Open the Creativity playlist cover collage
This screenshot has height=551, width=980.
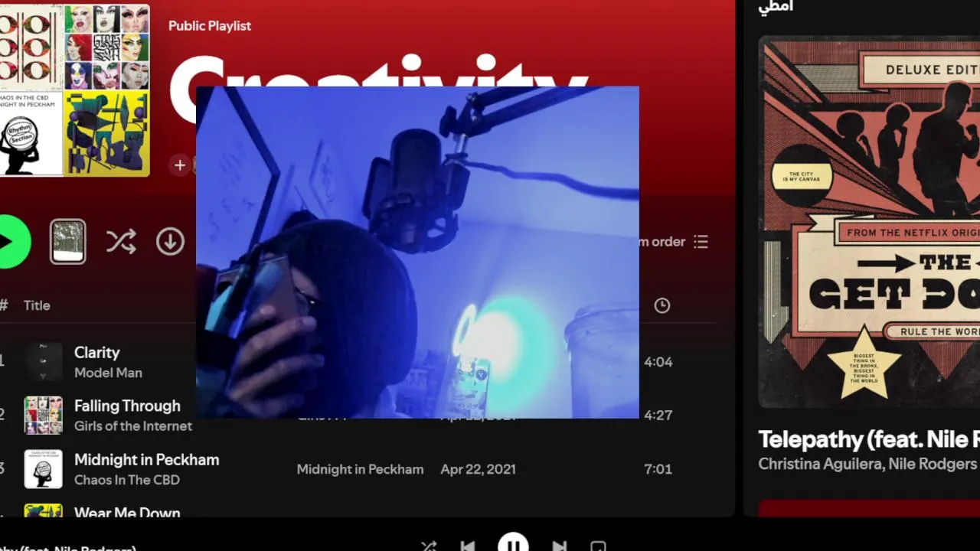pos(74,90)
